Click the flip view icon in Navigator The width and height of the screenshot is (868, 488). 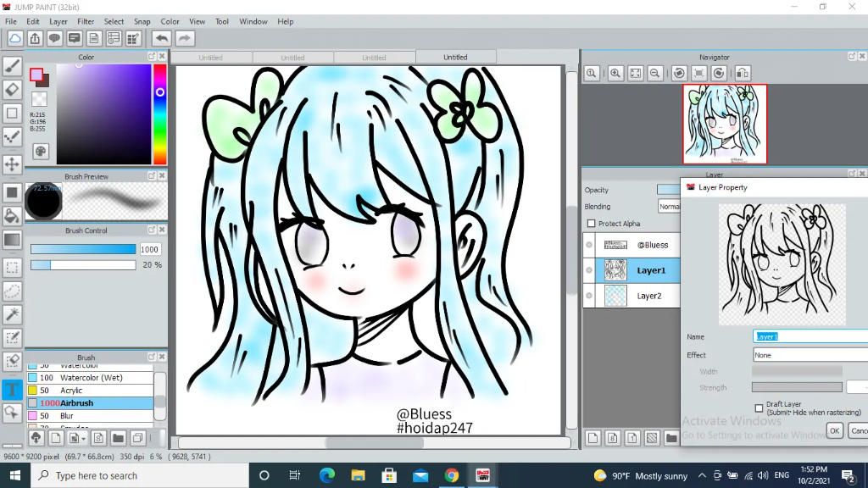[743, 73]
